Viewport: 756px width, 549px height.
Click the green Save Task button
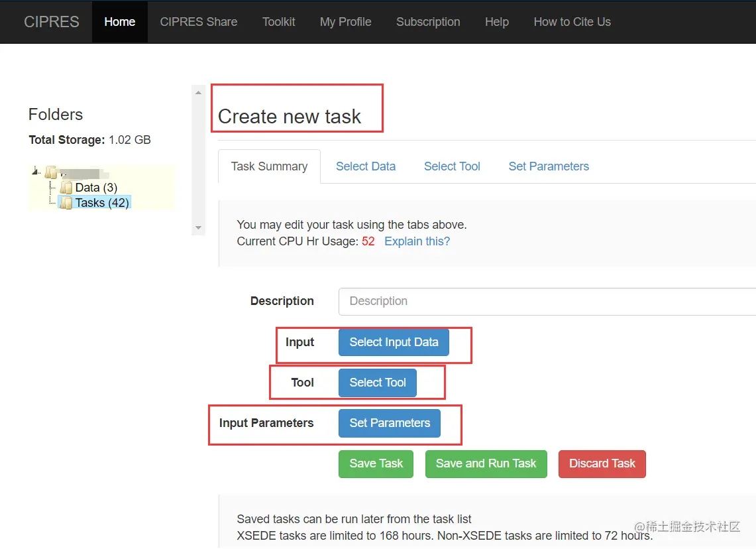click(376, 463)
